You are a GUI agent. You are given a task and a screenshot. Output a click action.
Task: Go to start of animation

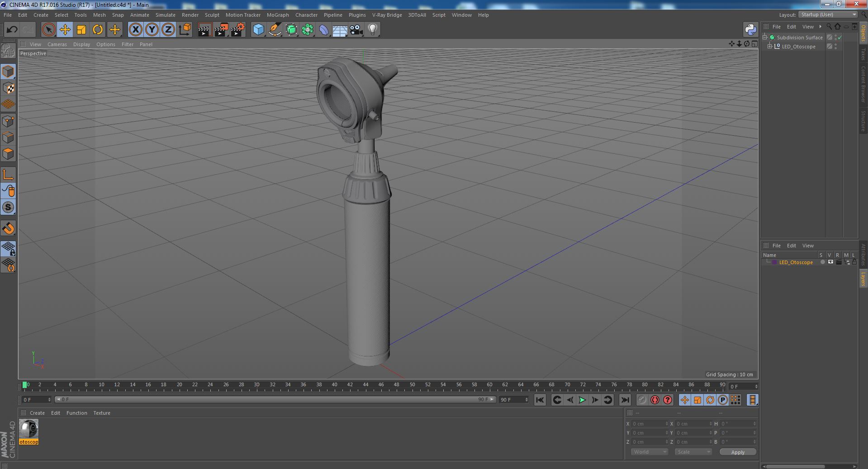tap(540, 400)
